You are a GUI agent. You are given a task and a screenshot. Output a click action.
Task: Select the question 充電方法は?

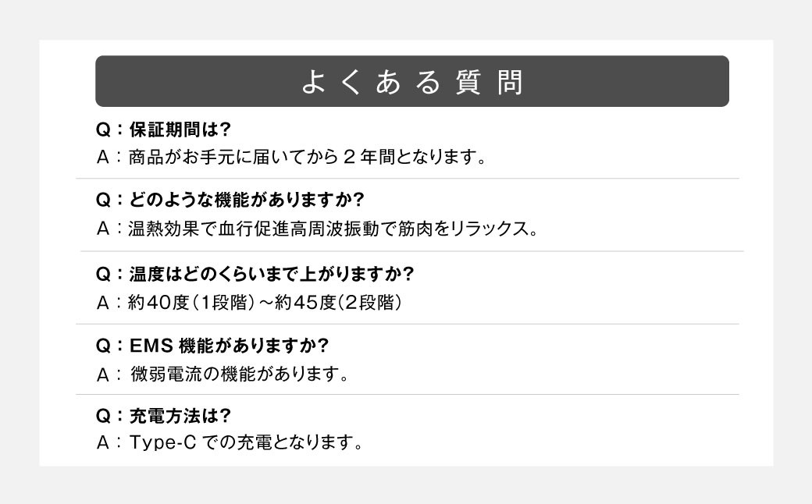coord(180,415)
